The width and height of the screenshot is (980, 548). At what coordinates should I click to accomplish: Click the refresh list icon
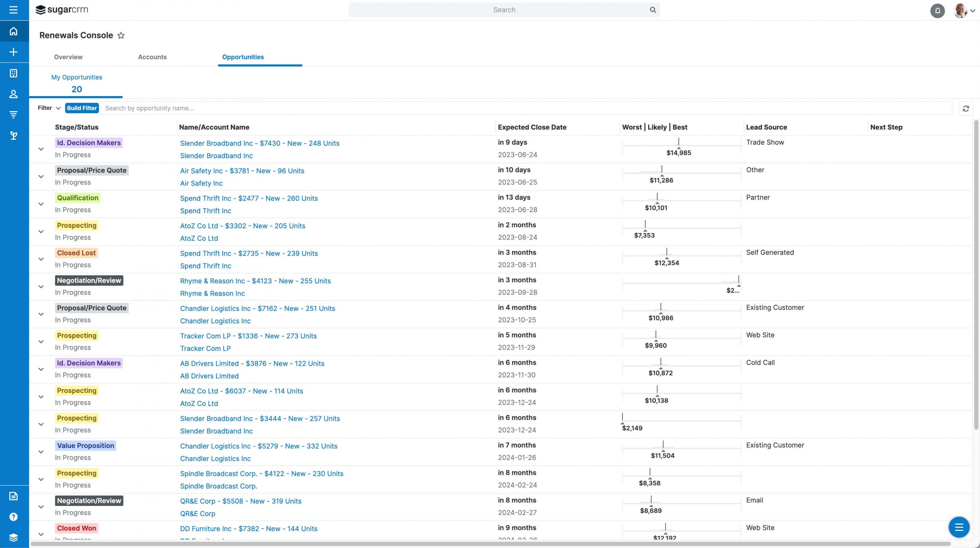point(965,108)
